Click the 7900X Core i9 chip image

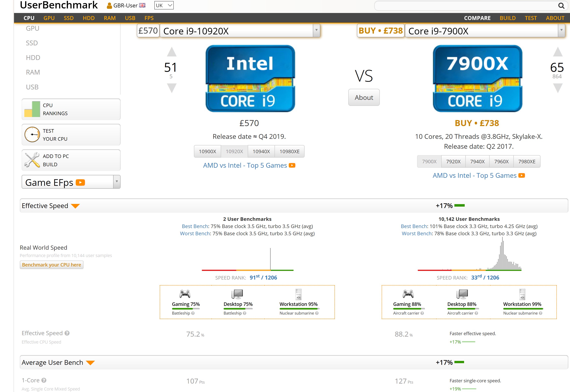click(x=477, y=79)
